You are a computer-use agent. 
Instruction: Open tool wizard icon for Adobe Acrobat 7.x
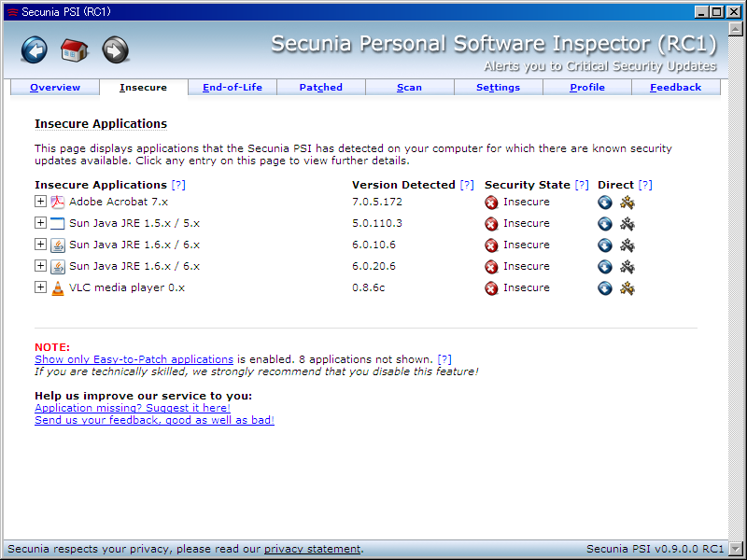(x=627, y=203)
